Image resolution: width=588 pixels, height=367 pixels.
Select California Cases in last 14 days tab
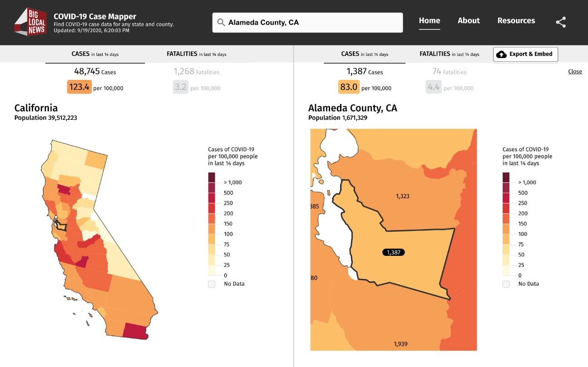pos(95,54)
